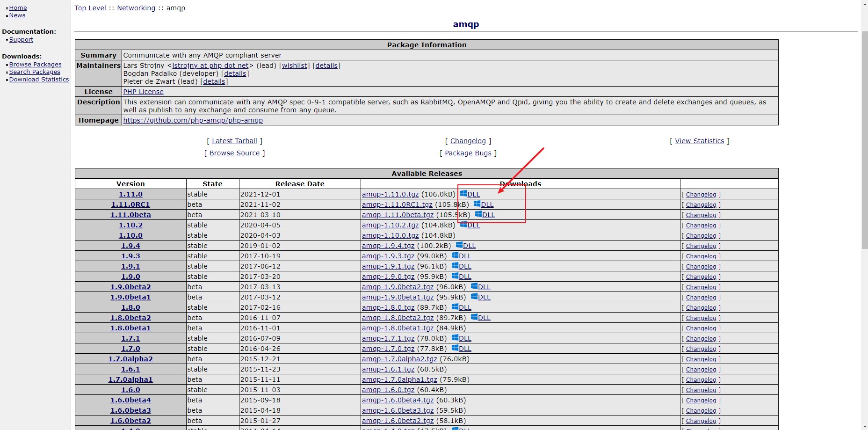Open Package Bugs page
Viewport: 868px width, 430px height.
point(468,153)
